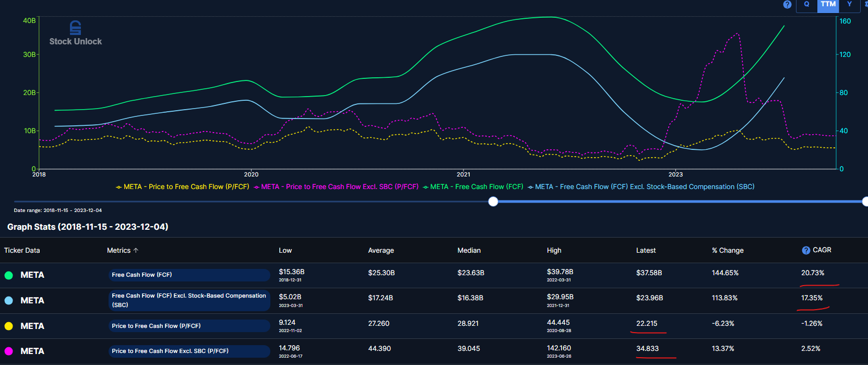Click the yellow META color dot
Image resolution: width=868 pixels, height=365 pixels.
(x=9, y=326)
